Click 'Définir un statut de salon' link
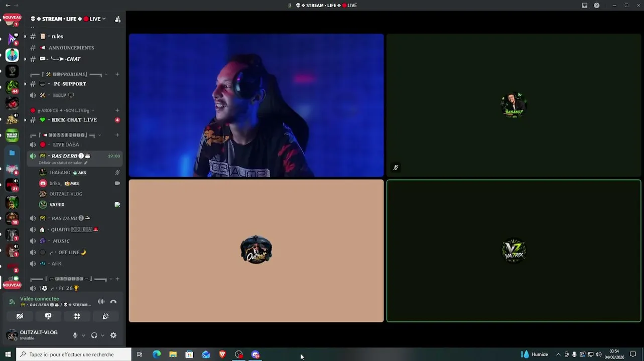Image resolution: width=644 pixels, height=361 pixels. click(63, 163)
